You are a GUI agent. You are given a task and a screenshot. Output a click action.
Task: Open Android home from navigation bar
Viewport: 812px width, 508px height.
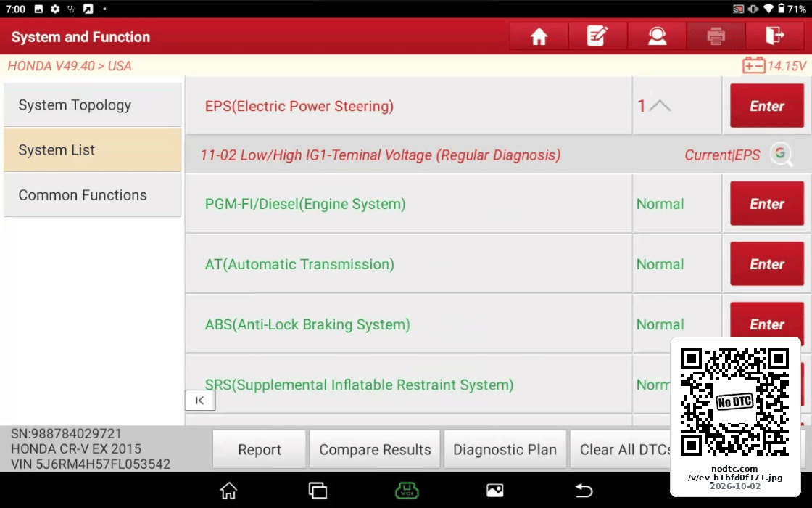pyautogui.click(x=228, y=491)
